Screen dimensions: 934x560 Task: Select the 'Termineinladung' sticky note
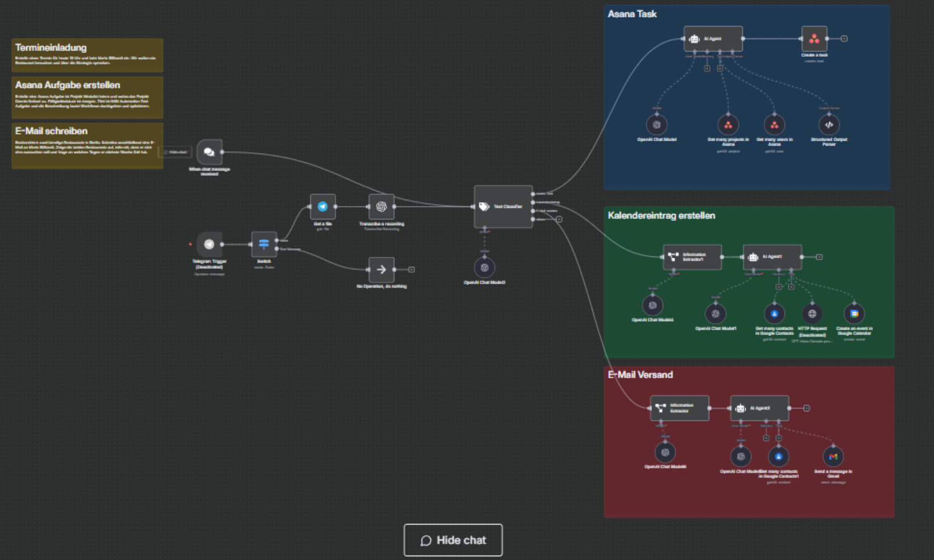coord(87,55)
